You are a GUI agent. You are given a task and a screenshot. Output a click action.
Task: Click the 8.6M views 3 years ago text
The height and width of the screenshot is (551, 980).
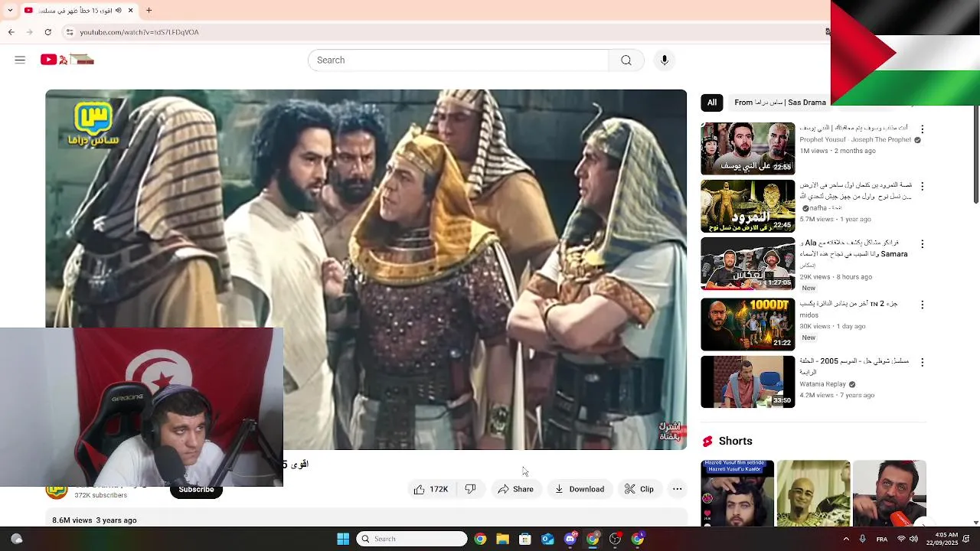click(94, 520)
